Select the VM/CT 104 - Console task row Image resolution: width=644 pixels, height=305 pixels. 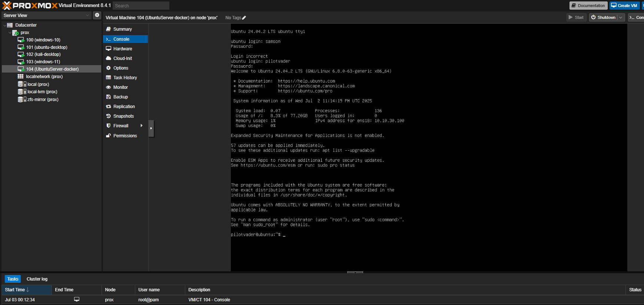pyautogui.click(x=322, y=300)
